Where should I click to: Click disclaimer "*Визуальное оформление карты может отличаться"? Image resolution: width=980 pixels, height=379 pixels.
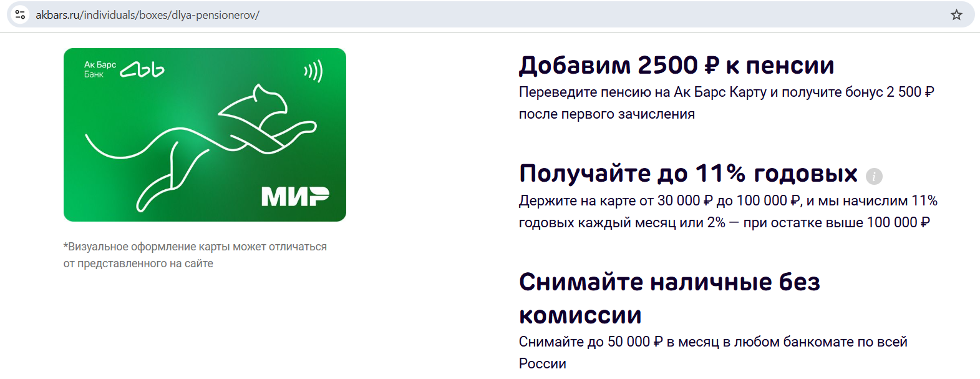point(195,247)
